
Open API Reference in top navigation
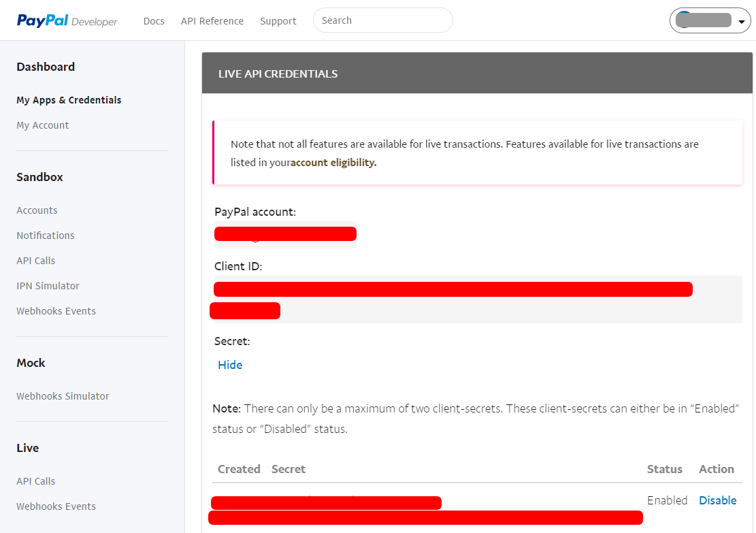click(212, 21)
